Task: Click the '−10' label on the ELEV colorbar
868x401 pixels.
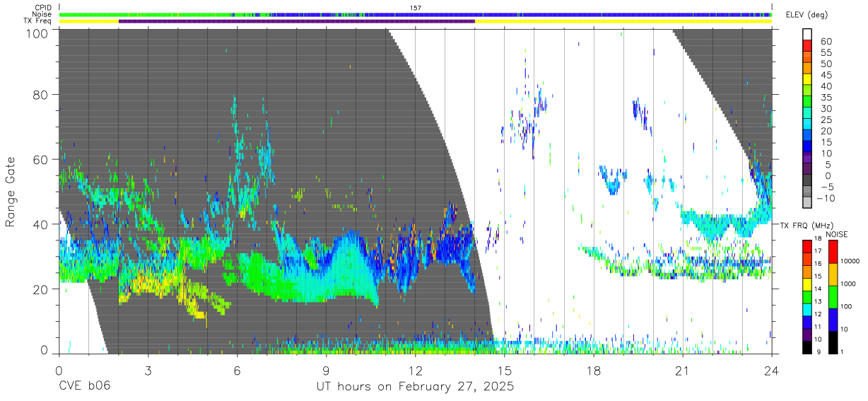Action: 824,198
